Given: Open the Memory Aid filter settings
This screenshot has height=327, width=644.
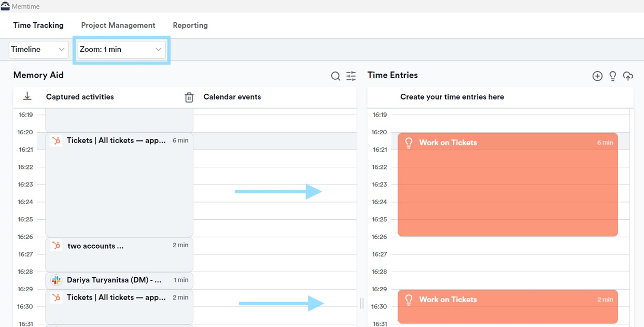Looking at the screenshot, I should pos(351,76).
